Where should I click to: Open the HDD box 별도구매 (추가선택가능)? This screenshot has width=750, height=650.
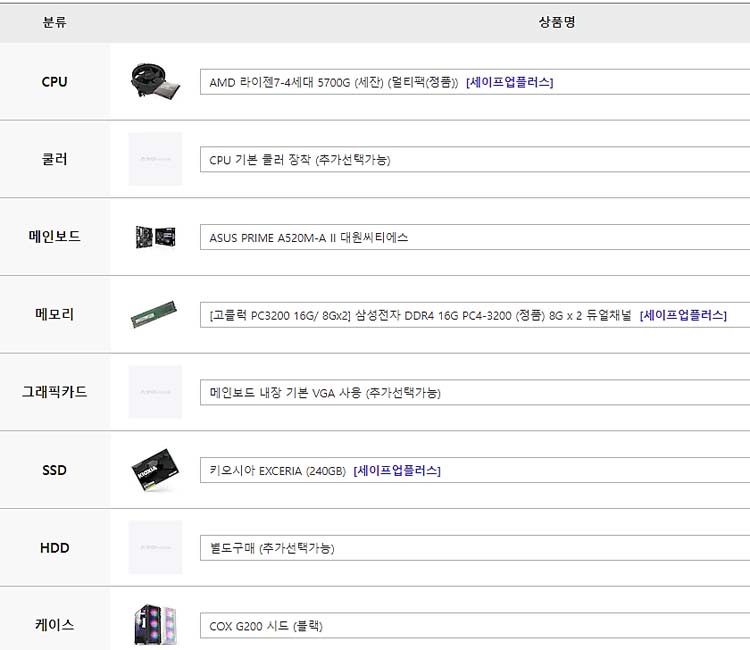pyautogui.click(x=475, y=548)
